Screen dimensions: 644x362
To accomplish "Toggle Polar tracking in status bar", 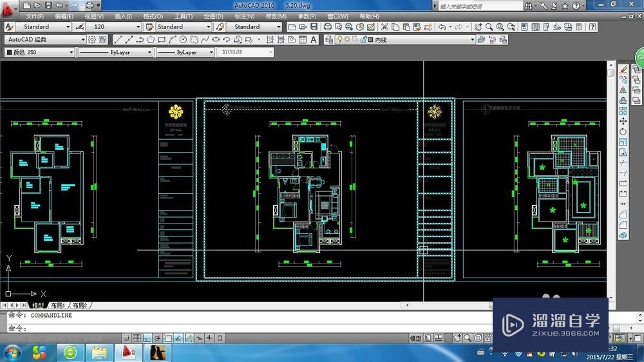I will (x=157, y=338).
